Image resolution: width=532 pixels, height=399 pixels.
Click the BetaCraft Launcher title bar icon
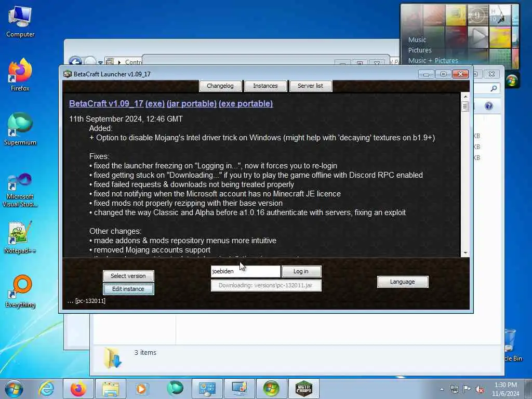pos(68,74)
